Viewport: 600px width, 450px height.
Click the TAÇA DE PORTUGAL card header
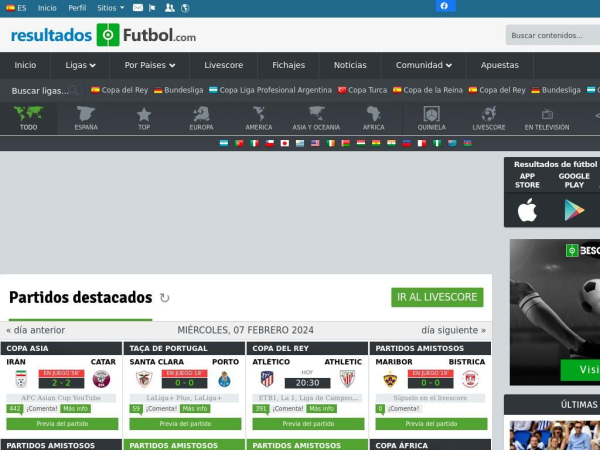pos(184,348)
